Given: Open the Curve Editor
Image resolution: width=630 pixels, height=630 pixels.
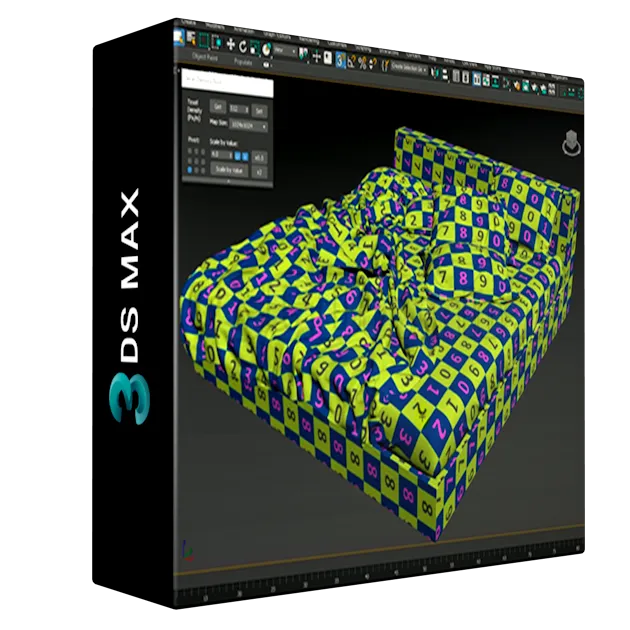Looking at the screenshot, I should [486, 81].
